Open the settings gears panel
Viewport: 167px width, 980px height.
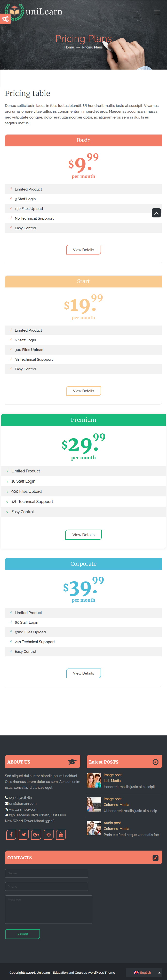(x=5, y=19)
